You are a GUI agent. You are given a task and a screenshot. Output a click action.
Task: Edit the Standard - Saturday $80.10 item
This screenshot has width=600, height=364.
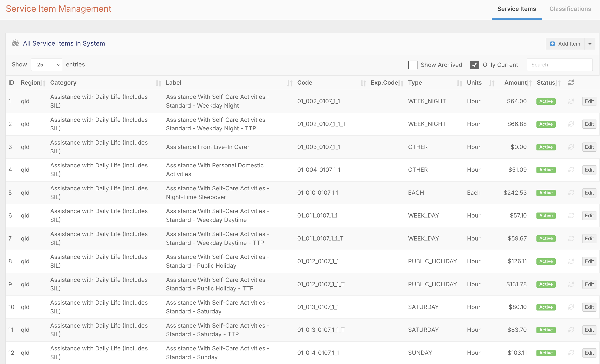pyautogui.click(x=589, y=307)
